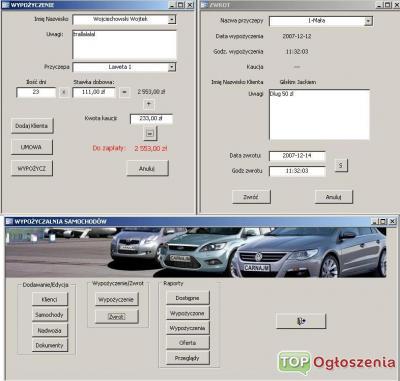Click the Kwota kaucji input field

tap(151, 119)
